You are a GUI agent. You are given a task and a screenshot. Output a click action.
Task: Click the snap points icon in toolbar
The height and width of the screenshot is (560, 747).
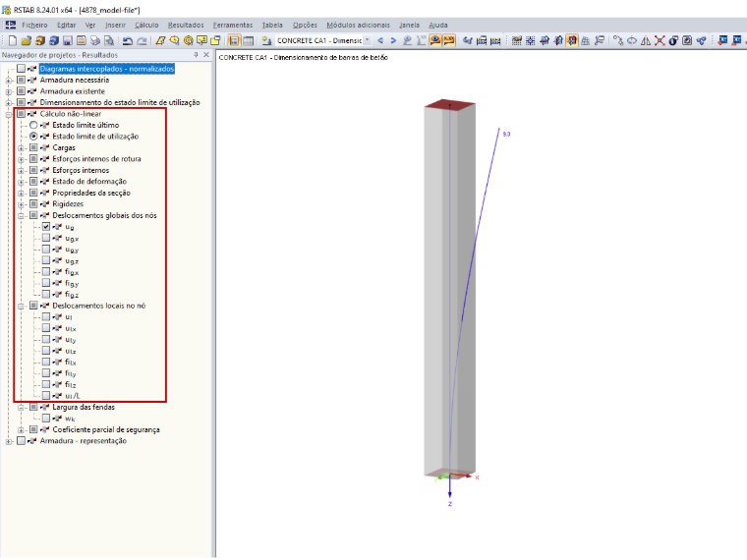530,40
